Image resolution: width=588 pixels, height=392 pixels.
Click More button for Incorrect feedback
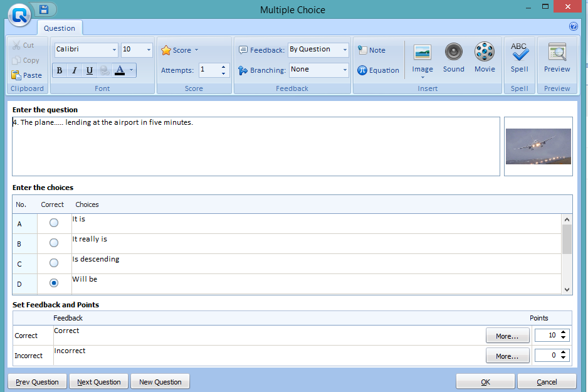click(x=507, y=356)
